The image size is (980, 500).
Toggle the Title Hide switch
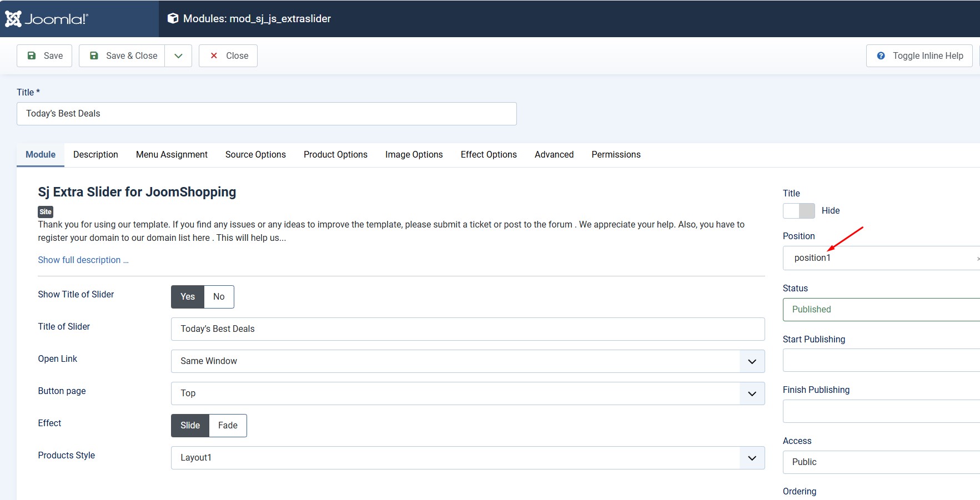(x=798, y=211)
